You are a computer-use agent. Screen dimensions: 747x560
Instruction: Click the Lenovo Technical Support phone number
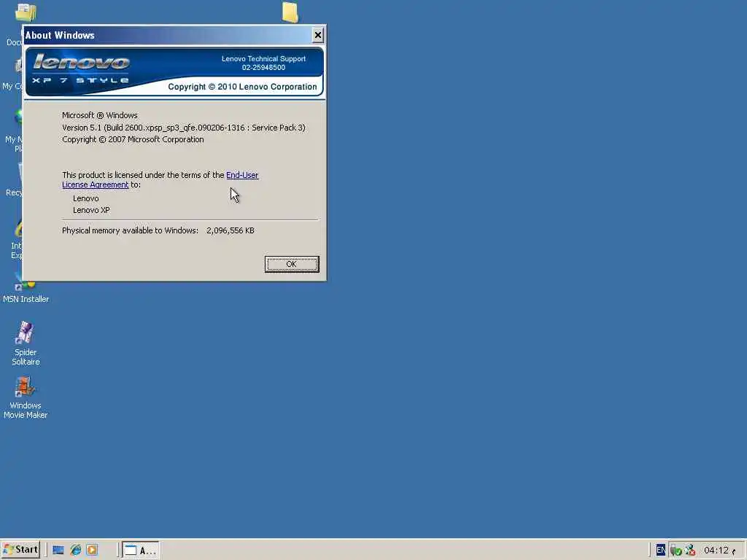pos(263,68)
